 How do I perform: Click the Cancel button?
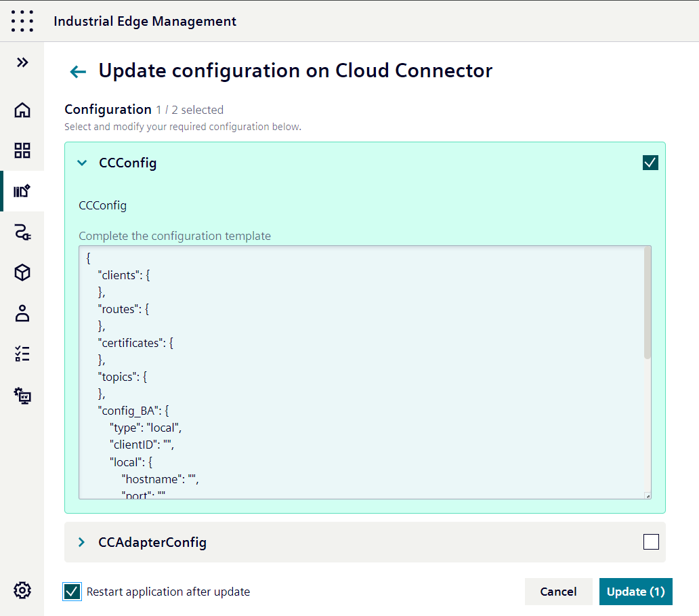point(558,592)
